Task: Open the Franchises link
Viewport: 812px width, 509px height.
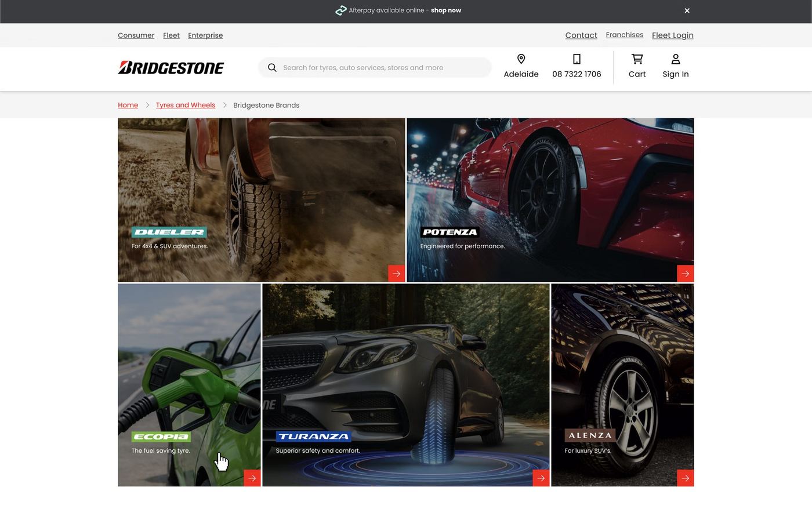Action: click(x=625, y=35)
